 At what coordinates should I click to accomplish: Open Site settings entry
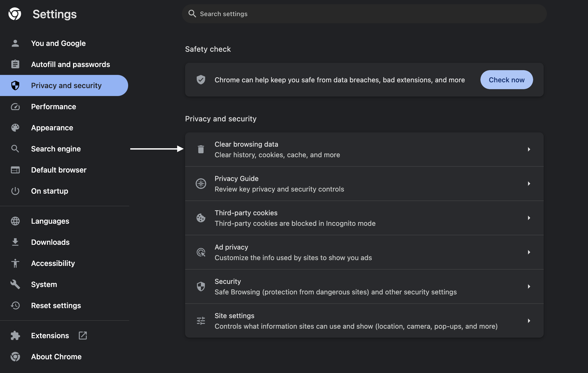point(364,321)
